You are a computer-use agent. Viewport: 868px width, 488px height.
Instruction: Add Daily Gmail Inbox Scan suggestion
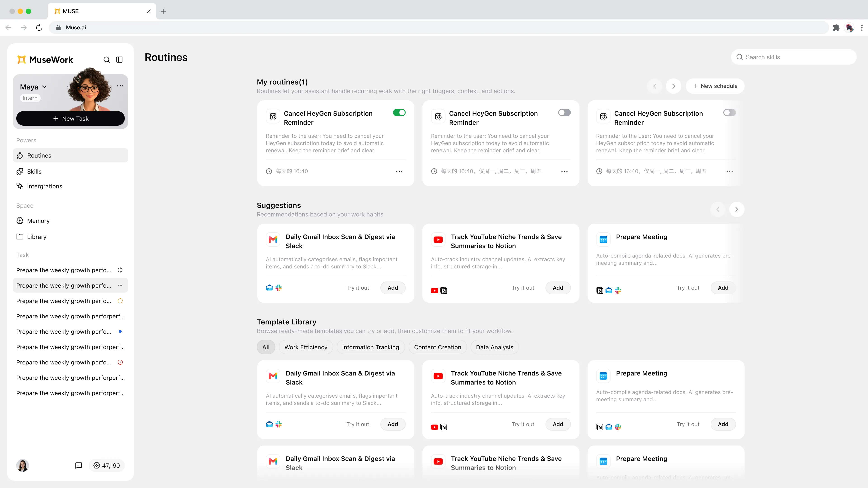point(393,288)
